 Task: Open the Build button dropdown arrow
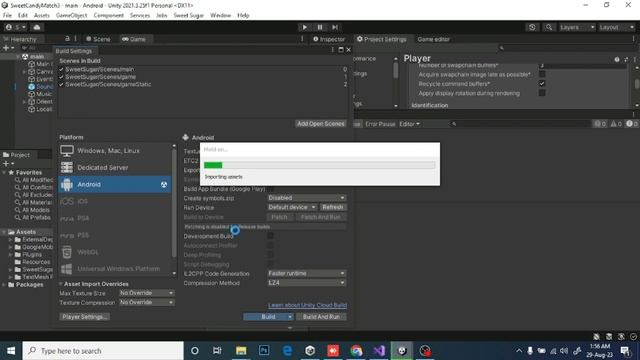tap(290, 317)
